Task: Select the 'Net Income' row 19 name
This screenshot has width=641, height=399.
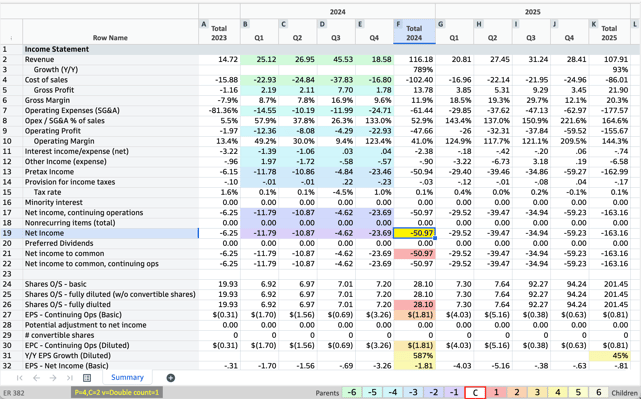Action: point(110,233)
